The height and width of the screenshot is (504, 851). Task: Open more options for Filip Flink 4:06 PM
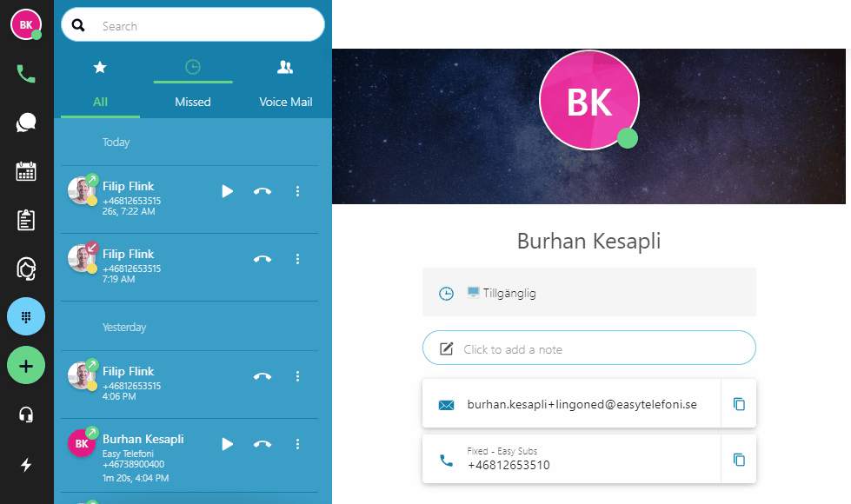(x=297, y=376)
